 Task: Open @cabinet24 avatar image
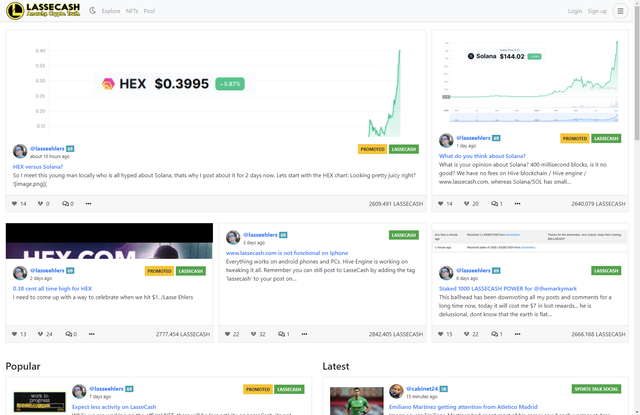396,392
